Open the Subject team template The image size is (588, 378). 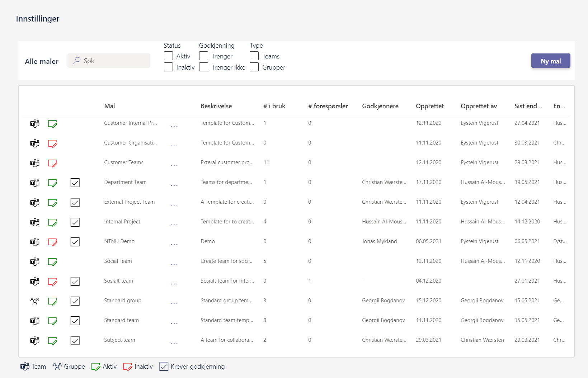119,340
